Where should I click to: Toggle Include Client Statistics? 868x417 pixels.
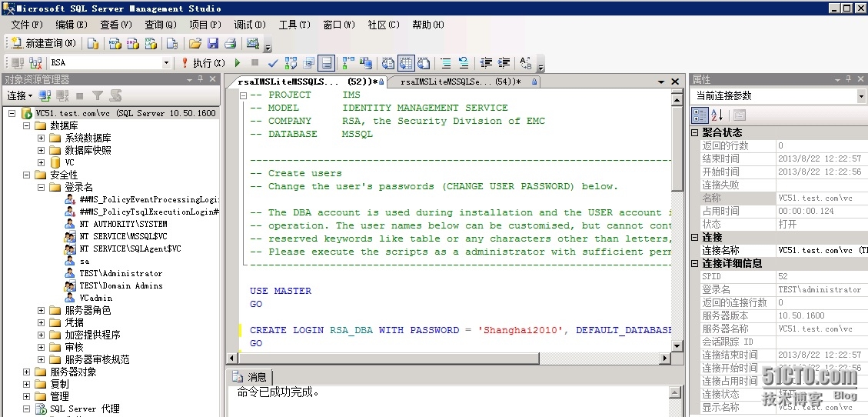[366, 63]
